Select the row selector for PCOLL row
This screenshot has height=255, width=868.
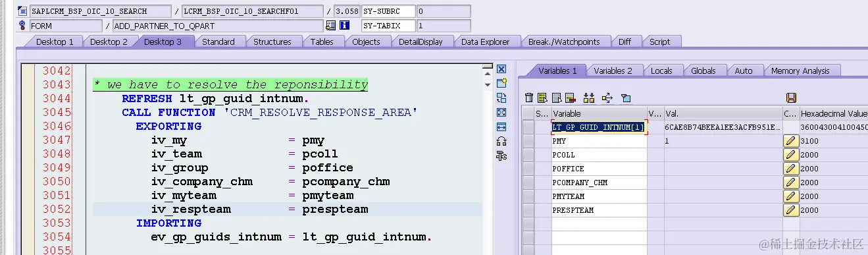(x=528, y=155)
